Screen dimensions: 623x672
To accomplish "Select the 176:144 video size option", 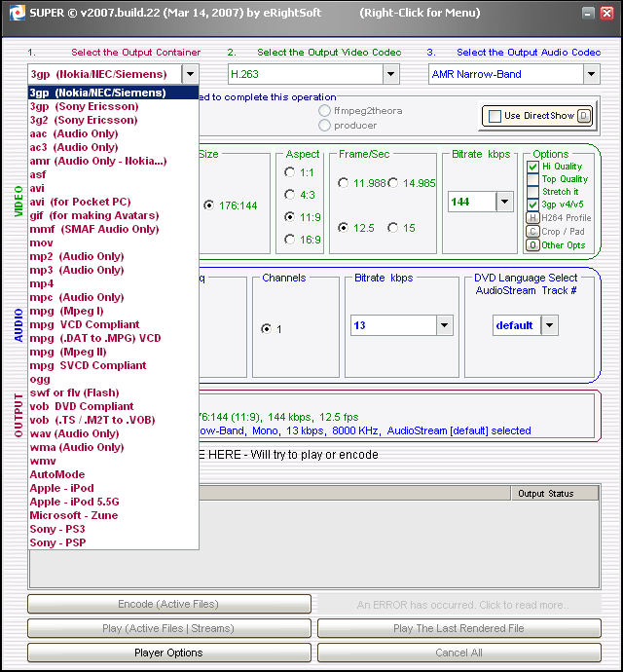I will pos(208,205).
